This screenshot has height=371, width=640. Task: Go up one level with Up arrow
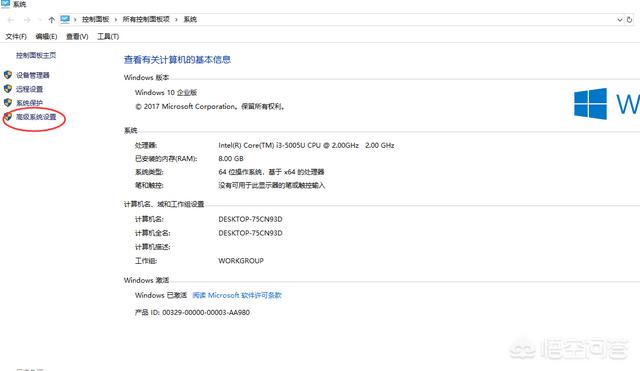coord(51,20)
